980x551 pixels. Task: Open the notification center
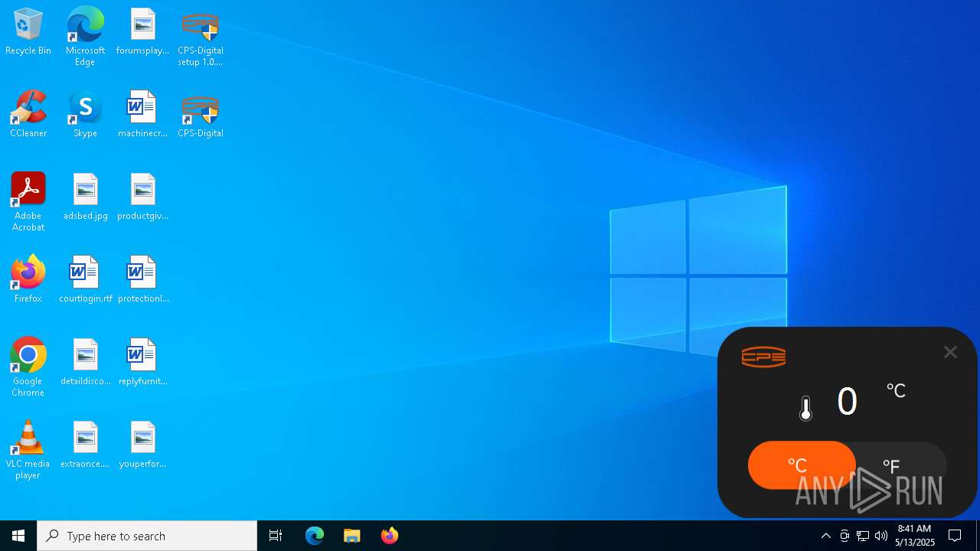pyautogui.click(x=955, y=536)
